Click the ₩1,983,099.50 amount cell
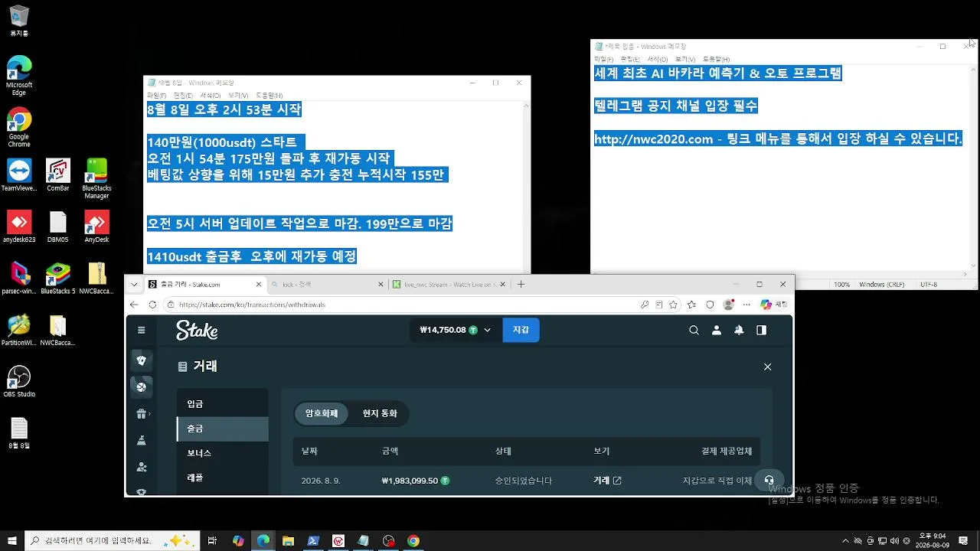This screenshot has height=551, width=980. click(x=415, y=481)
